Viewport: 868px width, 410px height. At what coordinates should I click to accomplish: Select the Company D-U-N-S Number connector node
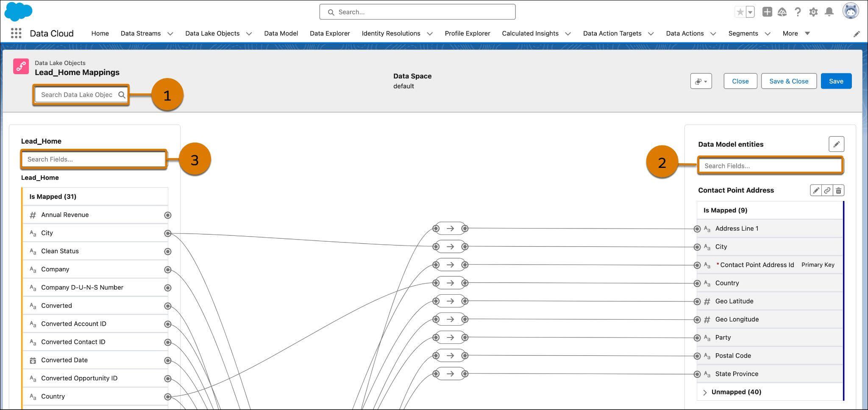pos(168,288)
